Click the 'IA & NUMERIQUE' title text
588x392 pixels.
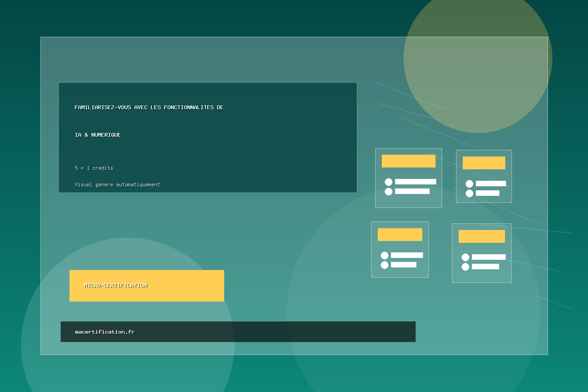(x=98, y=135)
